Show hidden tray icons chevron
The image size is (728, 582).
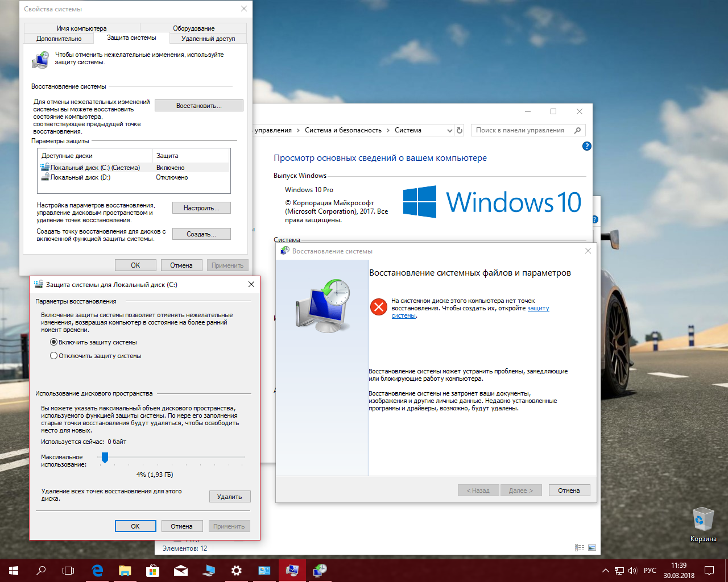point(605,570)
